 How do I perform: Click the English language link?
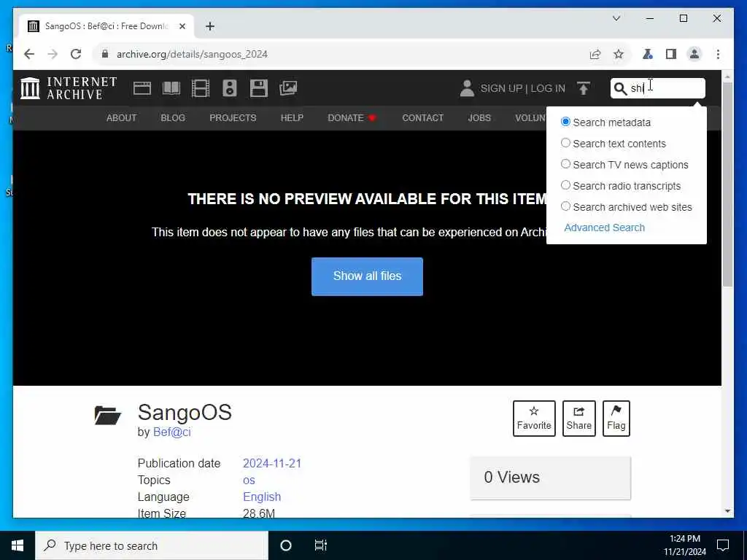[x=262, y=497]
